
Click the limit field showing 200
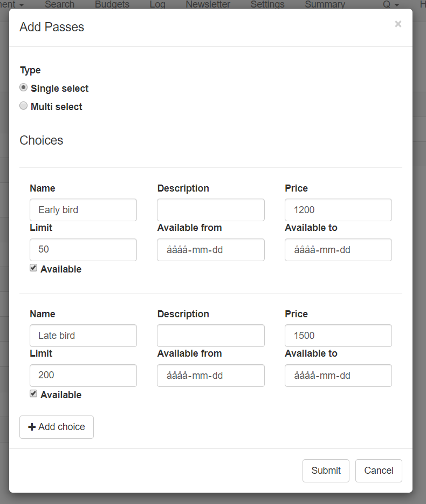83,376
